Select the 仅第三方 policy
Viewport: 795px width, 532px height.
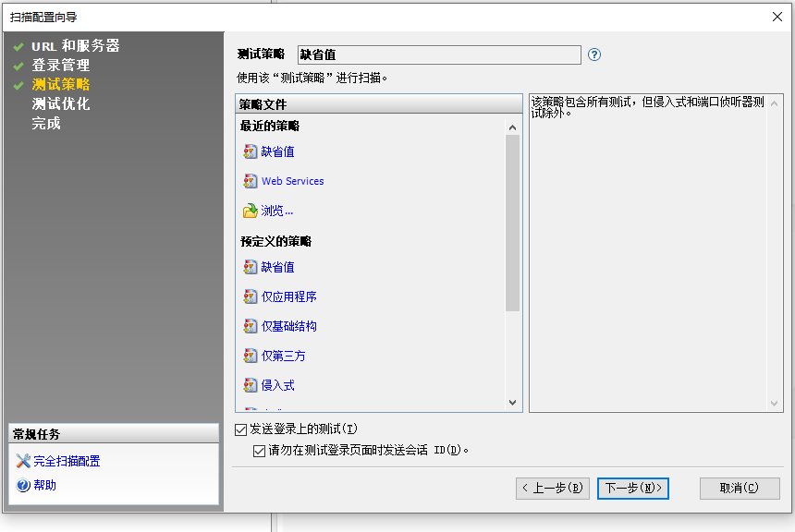click(279, 356)
